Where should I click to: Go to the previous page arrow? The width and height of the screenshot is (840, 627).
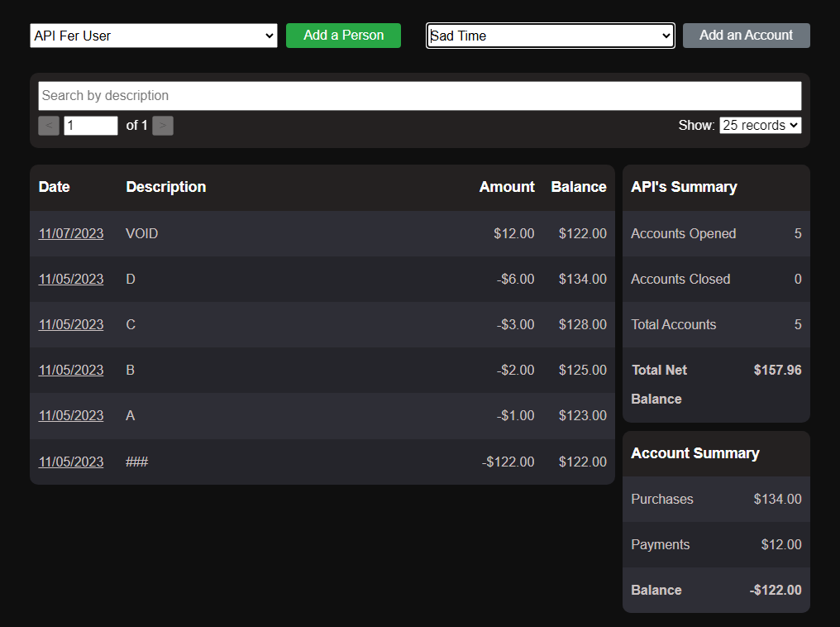coord(49,126)
